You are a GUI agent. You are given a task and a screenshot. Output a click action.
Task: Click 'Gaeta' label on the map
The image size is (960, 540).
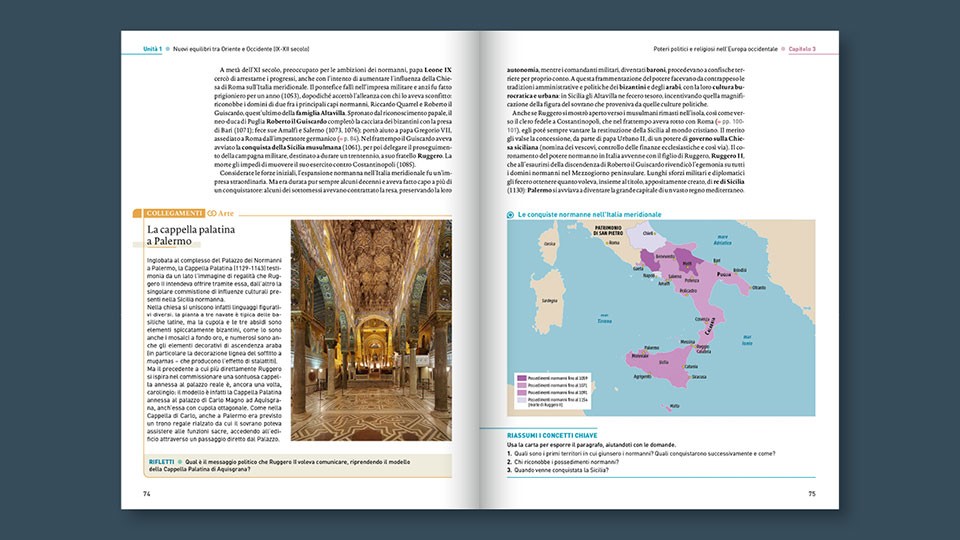638,268
